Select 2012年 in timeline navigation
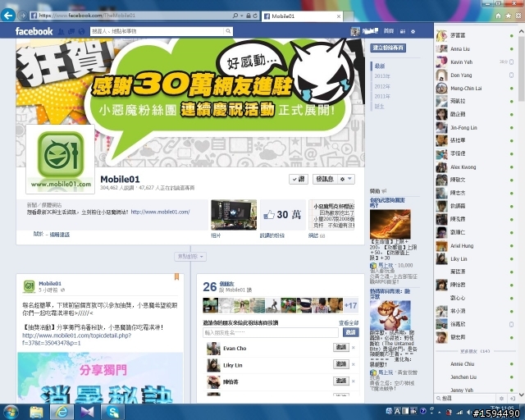 [x=382, y=86]
